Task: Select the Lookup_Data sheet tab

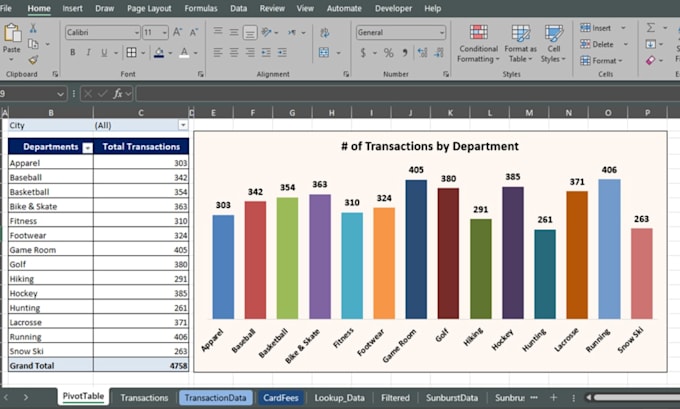Action: click(x=339, y=398)
